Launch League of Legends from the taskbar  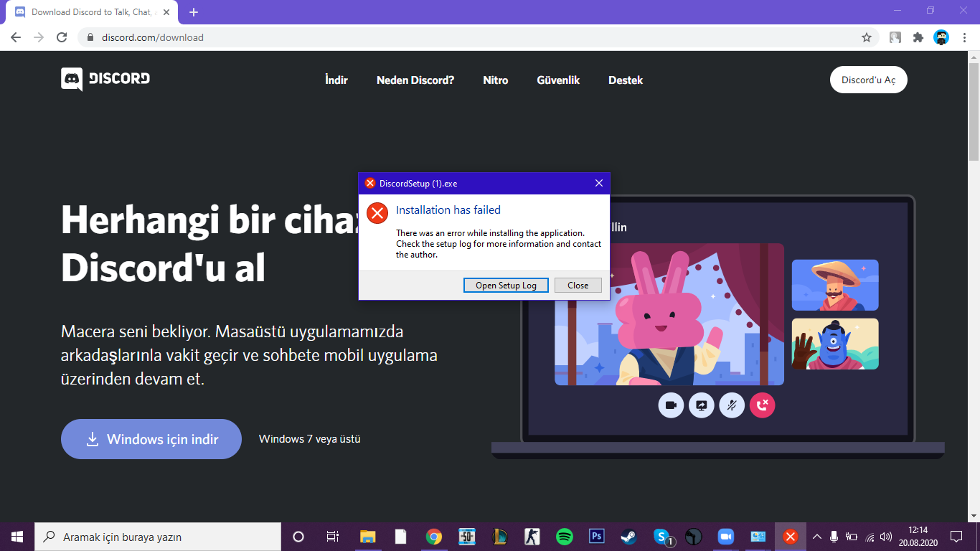(x=499, y=537)
